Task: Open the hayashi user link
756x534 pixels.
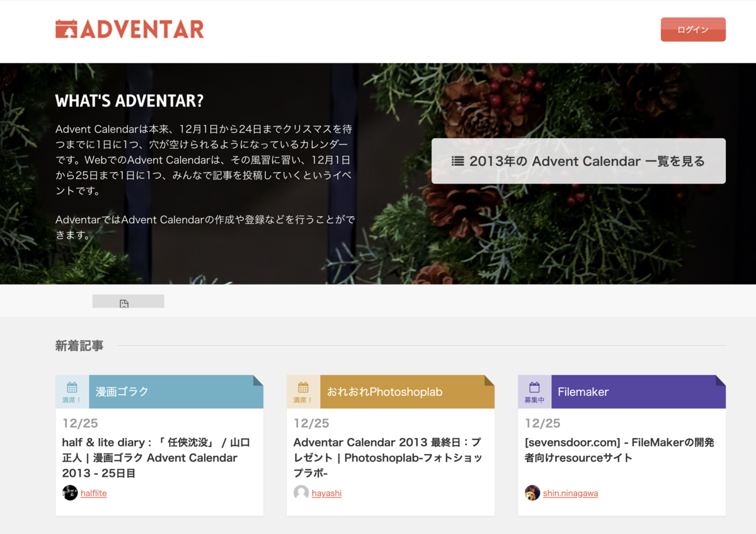Action: point(327,493)
